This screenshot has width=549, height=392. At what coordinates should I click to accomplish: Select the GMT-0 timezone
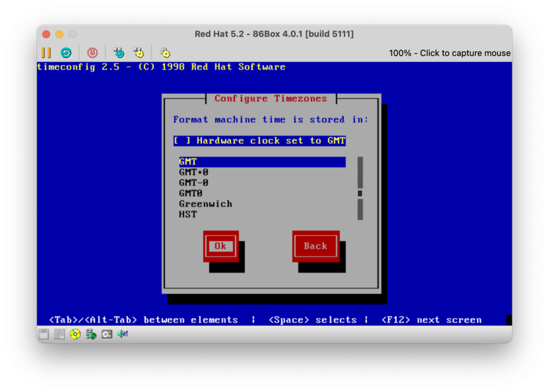point(194,183)
